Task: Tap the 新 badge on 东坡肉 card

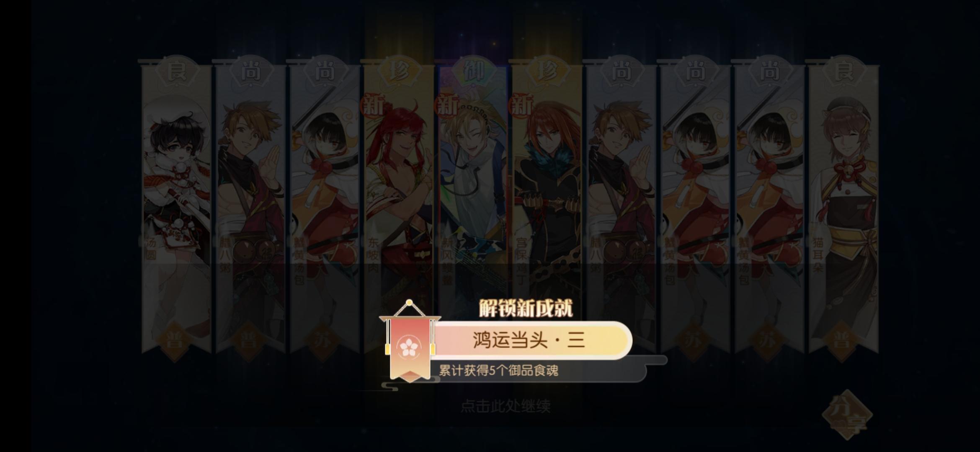Action: click(374, 104)
